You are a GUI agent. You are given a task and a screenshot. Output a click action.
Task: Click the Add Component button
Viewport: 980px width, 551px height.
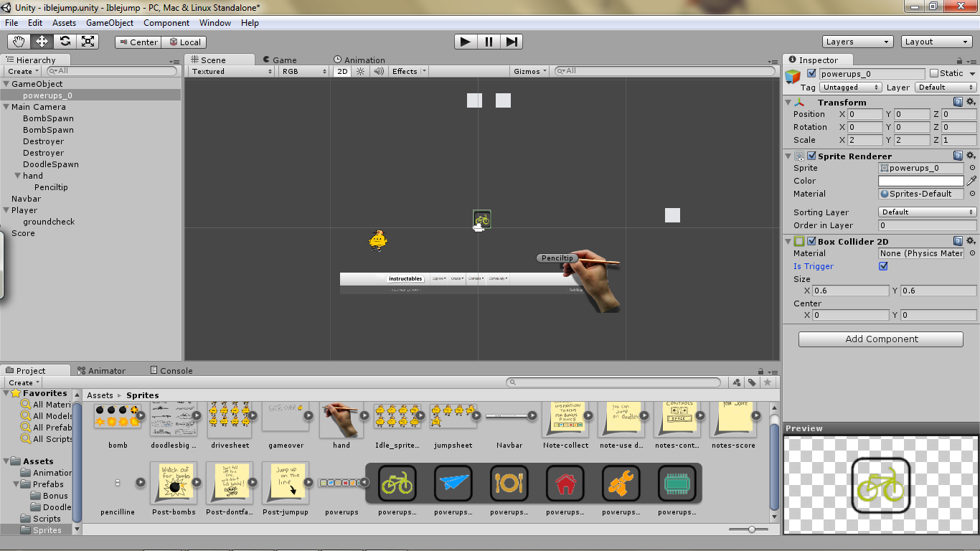click(x=881, y=339)
